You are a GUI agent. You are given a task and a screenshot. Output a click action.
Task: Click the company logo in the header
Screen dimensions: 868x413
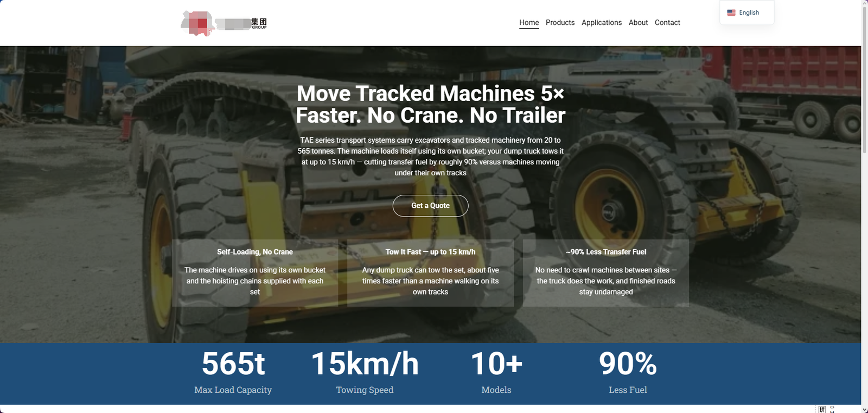tap(224, 23)
